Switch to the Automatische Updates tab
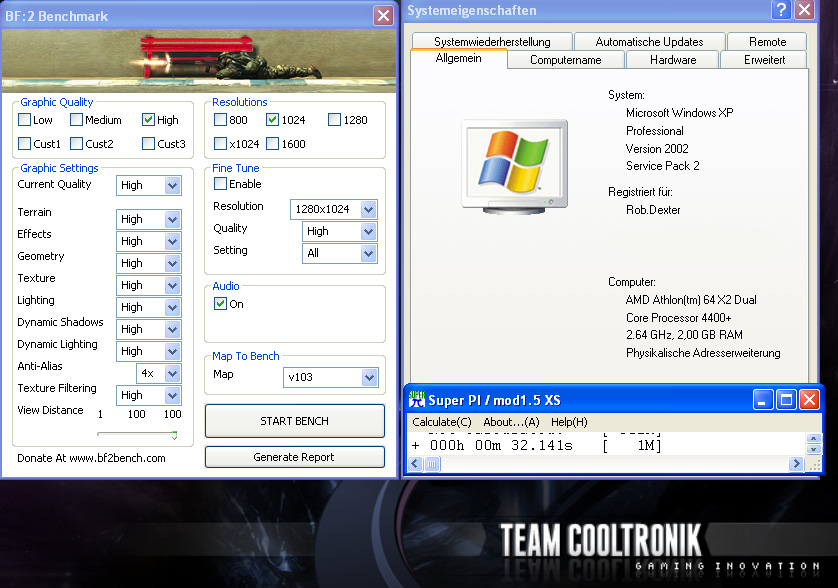The width and height of the screenshot is (838, 588). point(649,42)
